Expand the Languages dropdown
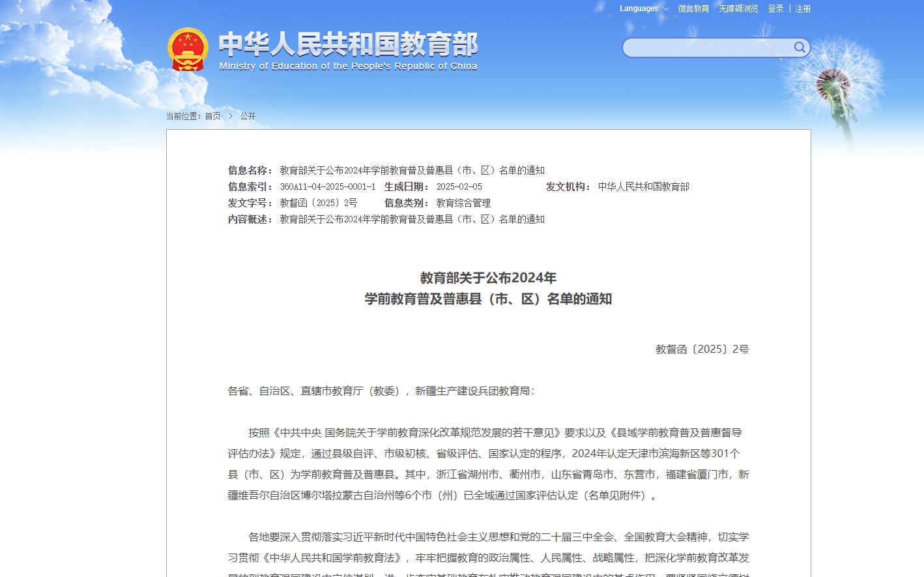 (643, 8)
